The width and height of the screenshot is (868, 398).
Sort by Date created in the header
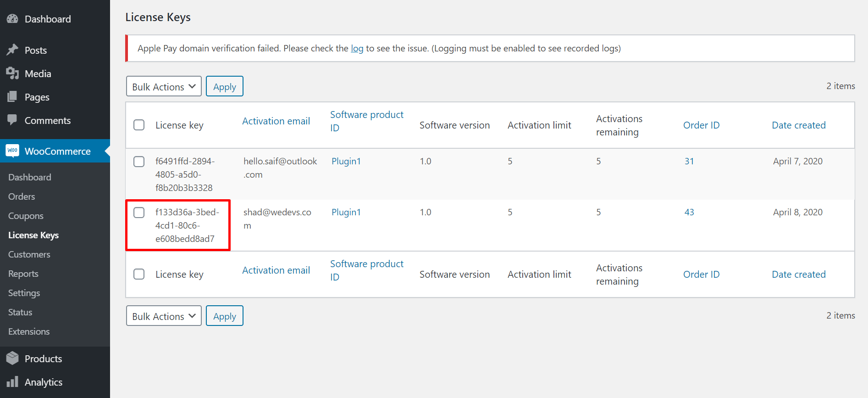[x=799, y=125]
